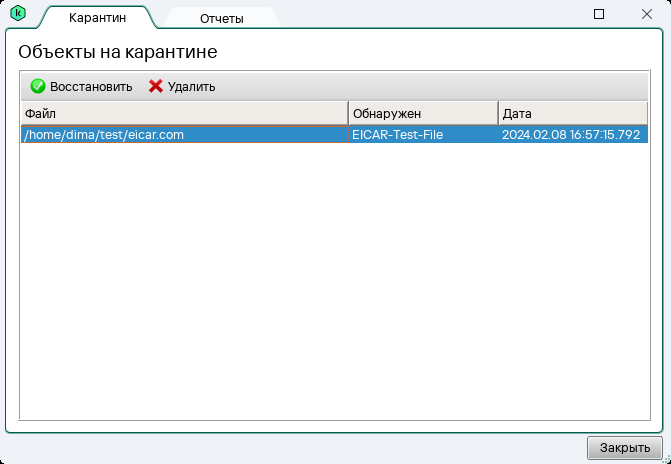The height and width of the screenshot is (464, 671).
Task: Click the Закрыть button
Action: pos(624,447)
